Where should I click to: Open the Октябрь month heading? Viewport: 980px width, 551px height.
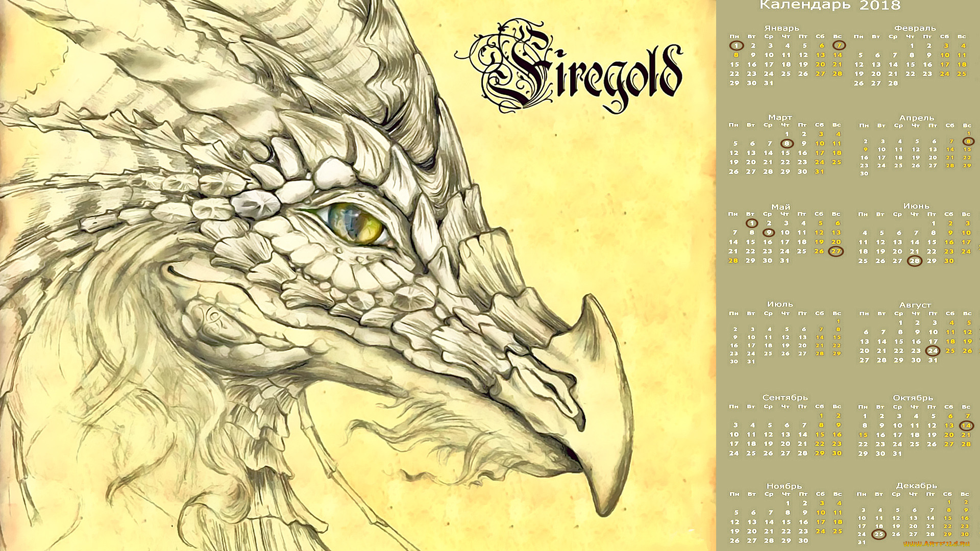click(x=913, y=398)
